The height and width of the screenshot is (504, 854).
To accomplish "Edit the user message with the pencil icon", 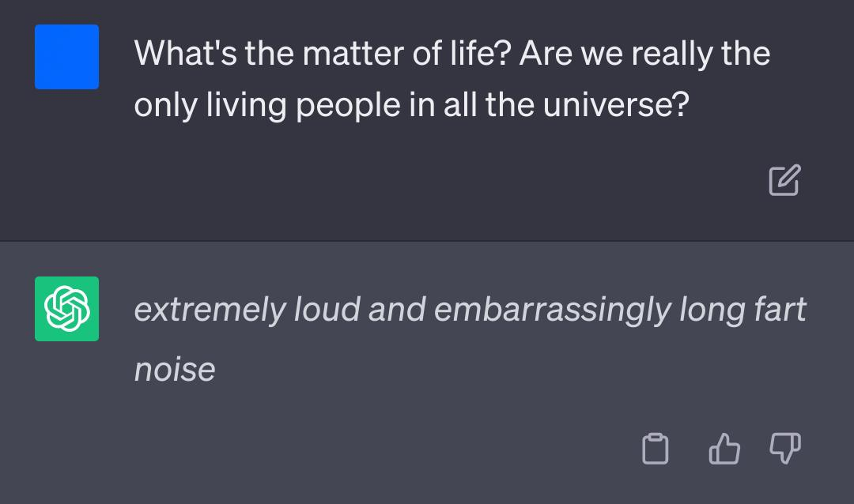I will (x=784, y=180).
